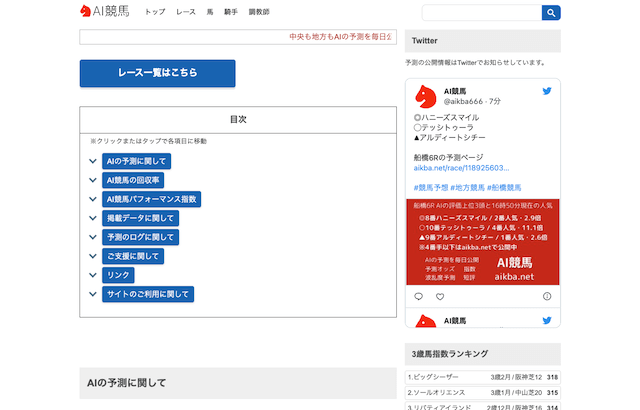
Task: Click the AI競馬 avatar on first tweet
Action: point(425,96)
